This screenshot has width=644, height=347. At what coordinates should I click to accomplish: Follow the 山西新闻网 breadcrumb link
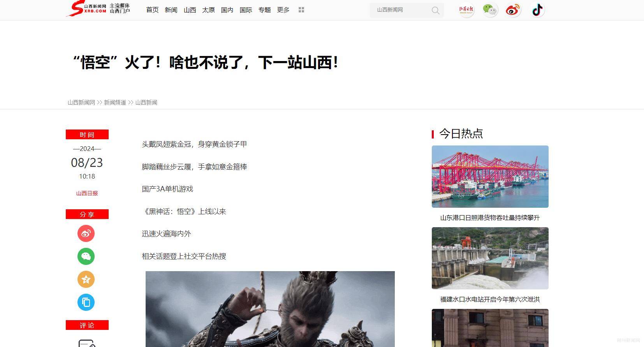[x=81, y=102]
